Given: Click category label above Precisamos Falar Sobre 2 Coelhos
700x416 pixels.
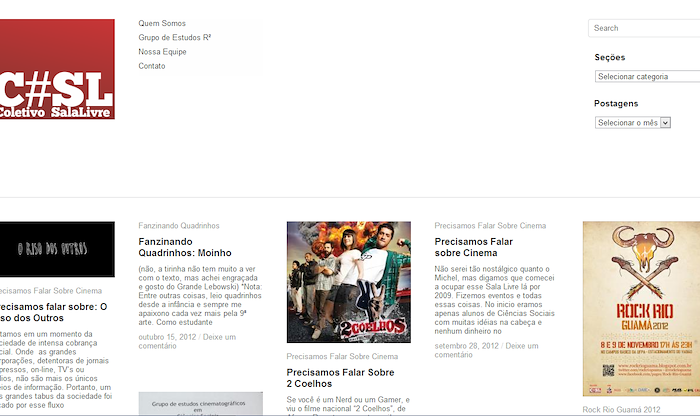Looking at the screenshot, I should [x=342, y=357].
